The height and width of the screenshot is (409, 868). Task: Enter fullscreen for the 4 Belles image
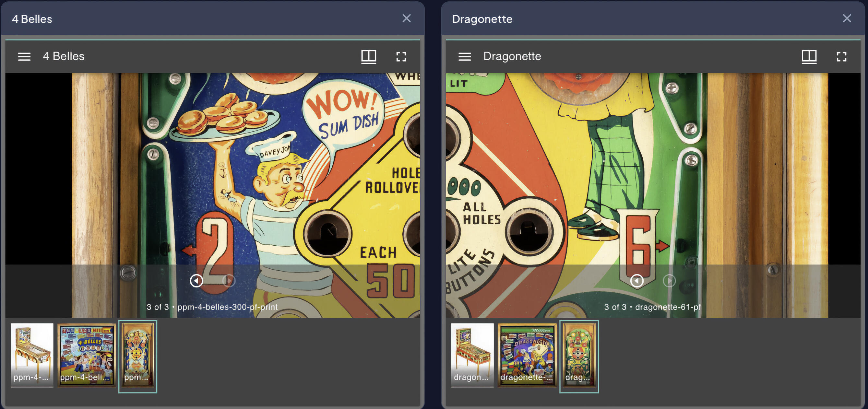point(402,57)
